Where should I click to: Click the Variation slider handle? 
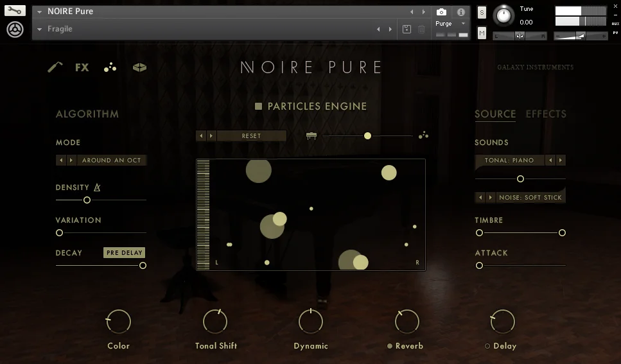[x=60, y=233]
